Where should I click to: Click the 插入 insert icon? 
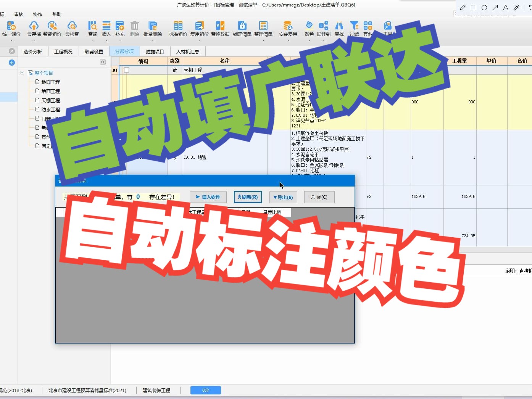(106, 26)
